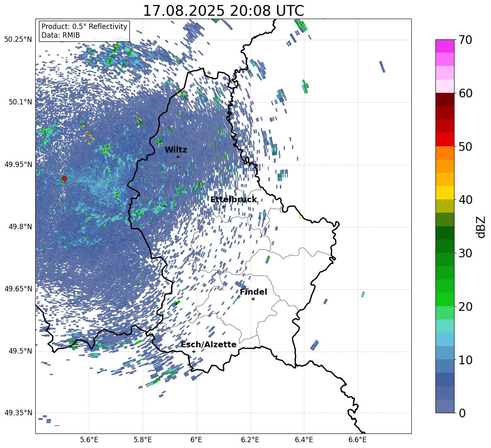Click the colorbar tick label 10
The width and height of the screenshot is (491, 448).
[465, 360]
